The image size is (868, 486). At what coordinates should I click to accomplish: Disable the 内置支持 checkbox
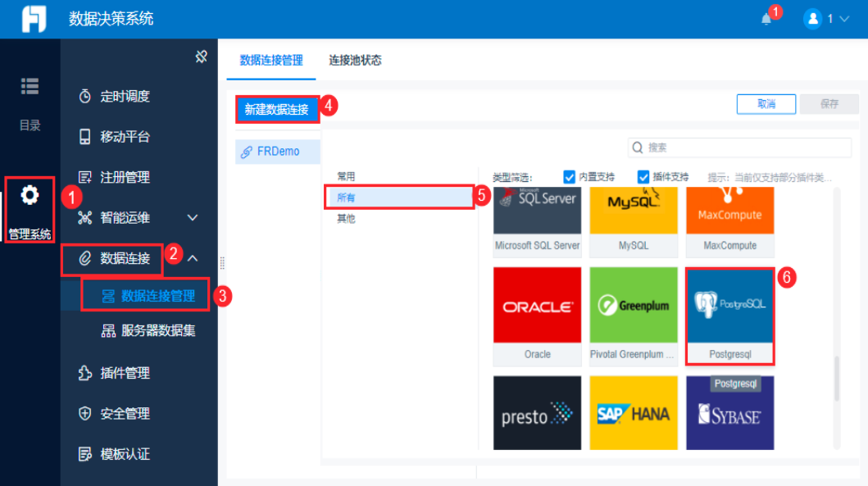[x=569, y=177]
